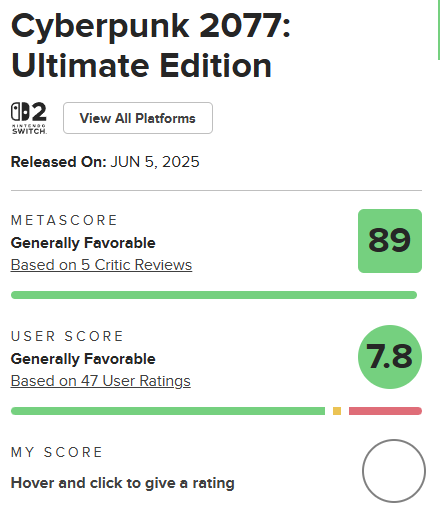
Task: Click the Nintendo Switch 2 platform logo
Action: tap(29, 118)
